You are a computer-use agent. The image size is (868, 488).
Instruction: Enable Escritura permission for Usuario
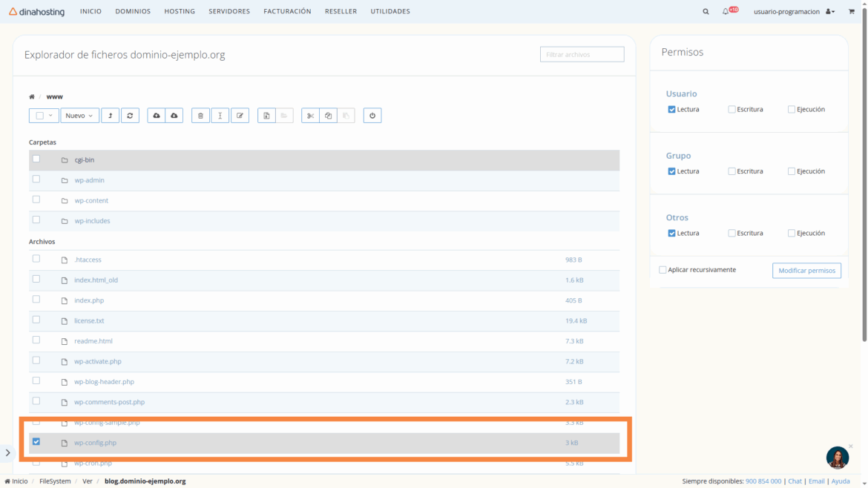[731, 110]
